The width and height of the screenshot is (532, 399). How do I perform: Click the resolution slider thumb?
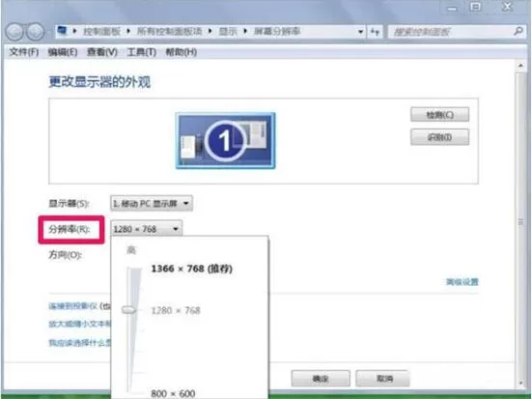coord(129,310)
